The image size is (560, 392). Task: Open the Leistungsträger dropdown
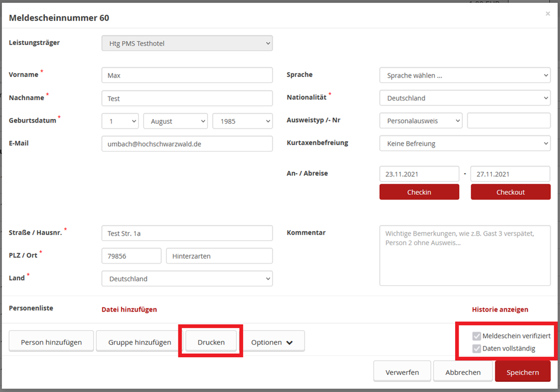(x=187, y=43)
